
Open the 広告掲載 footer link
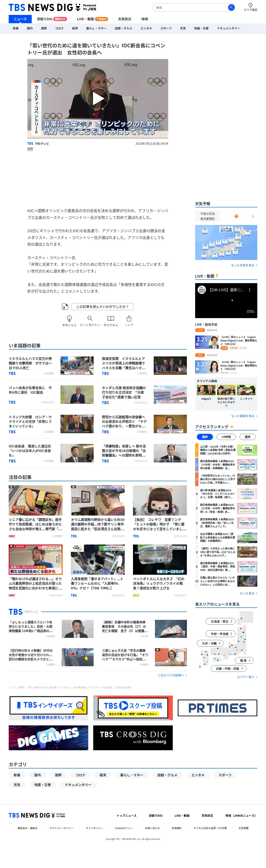point(243,828)
